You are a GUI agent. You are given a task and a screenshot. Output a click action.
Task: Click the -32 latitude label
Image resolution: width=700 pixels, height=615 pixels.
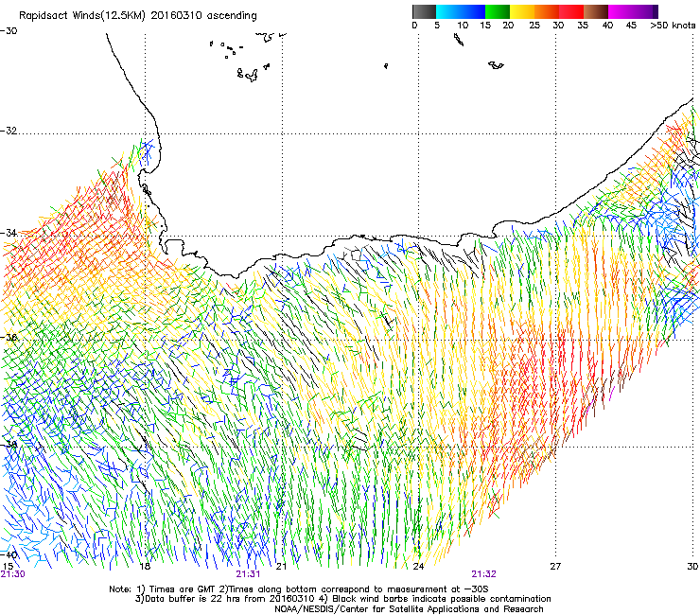(x=9, y=131)
